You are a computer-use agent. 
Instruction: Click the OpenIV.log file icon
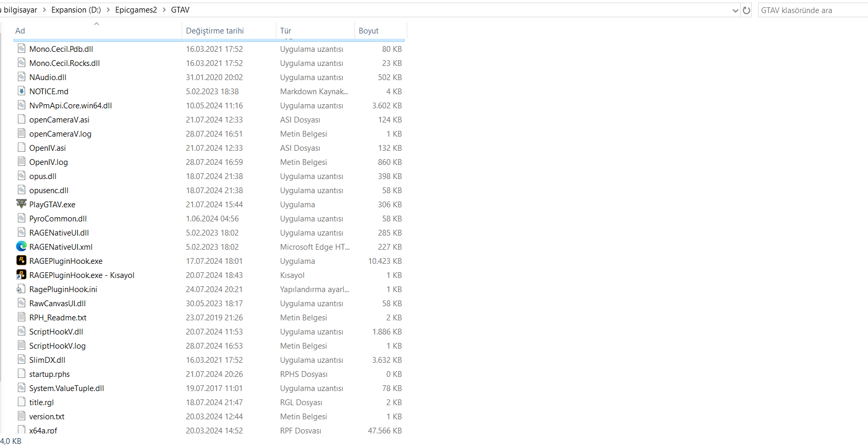pos(21,162)
